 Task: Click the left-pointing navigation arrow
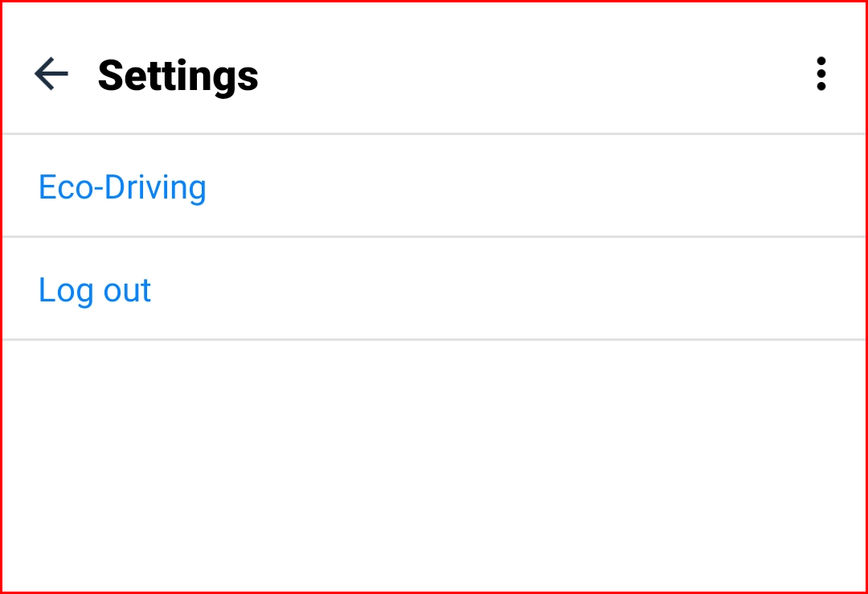point(51,74)
